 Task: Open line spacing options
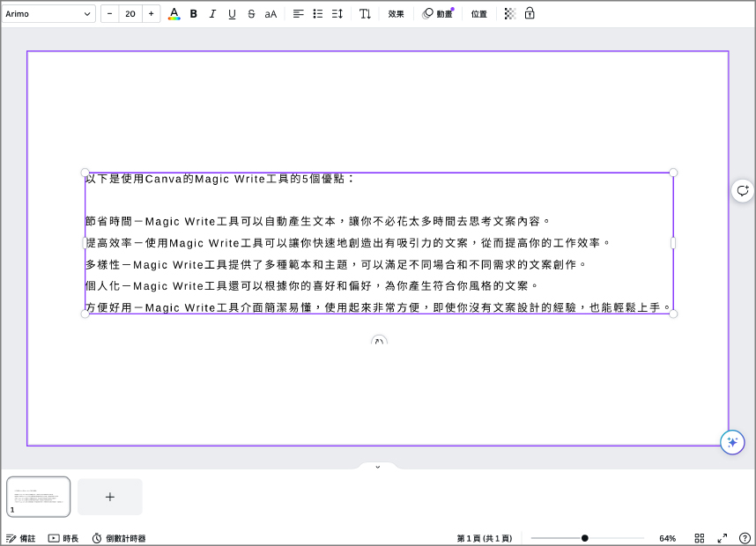click(337, 14)
